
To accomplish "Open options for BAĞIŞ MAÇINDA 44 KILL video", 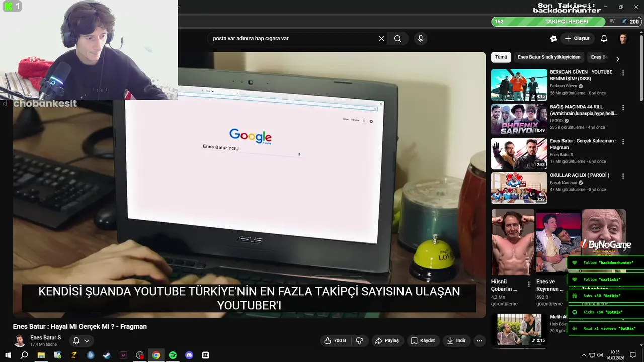I will (x=623, y=108).
